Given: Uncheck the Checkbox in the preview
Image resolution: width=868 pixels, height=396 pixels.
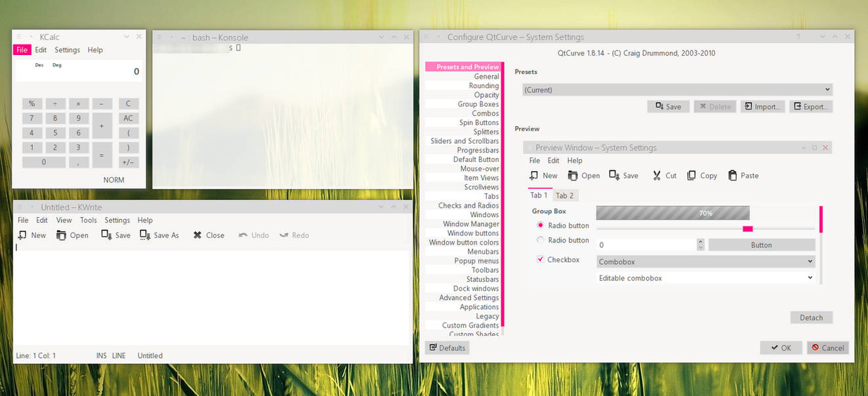Looking at the screenshot, I should point(541,259).
